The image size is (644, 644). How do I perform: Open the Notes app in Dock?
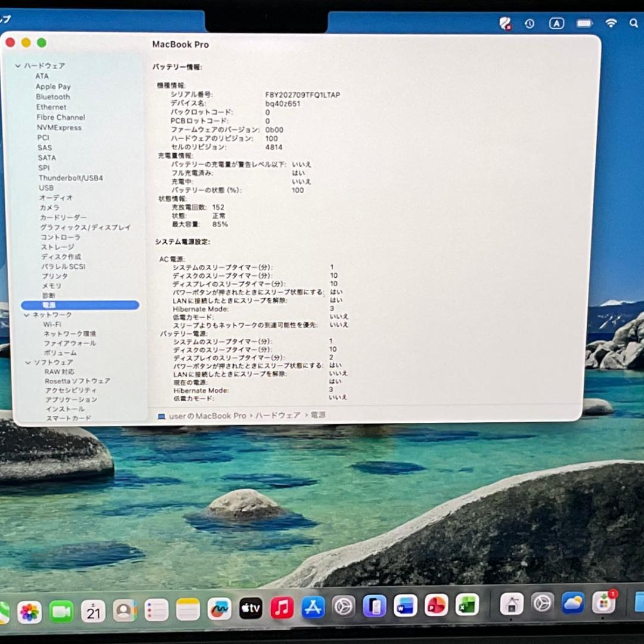(188, 609)
